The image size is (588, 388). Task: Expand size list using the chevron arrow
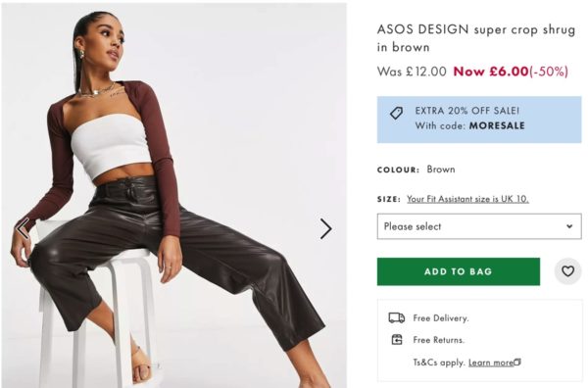coord(569,226)
